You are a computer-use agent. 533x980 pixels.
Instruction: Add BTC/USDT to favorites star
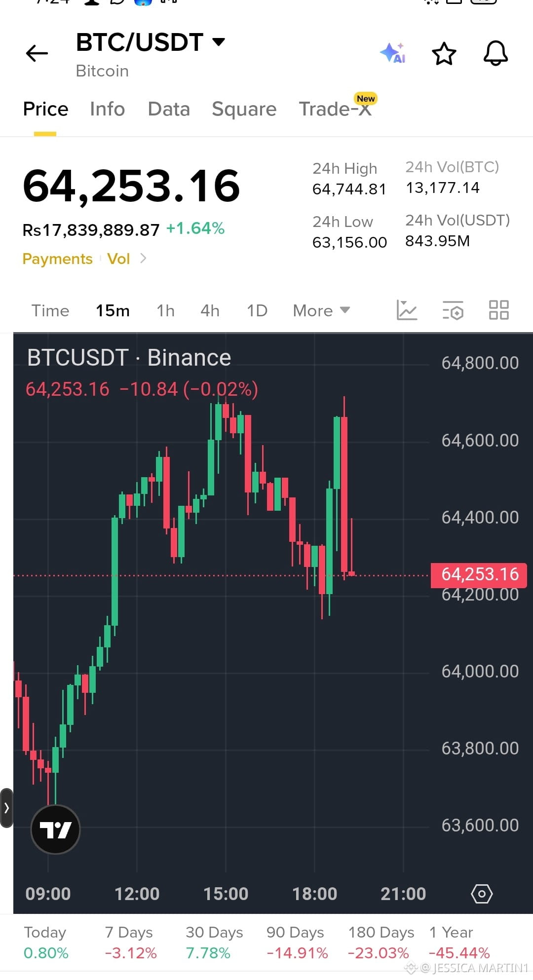pyautogui.click(x=444, y=53)
